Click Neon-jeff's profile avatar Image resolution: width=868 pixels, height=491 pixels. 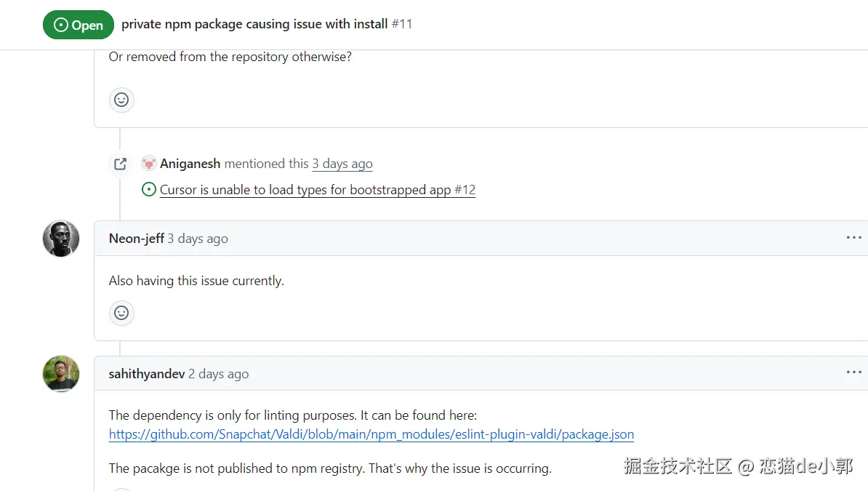click(61, 239)
